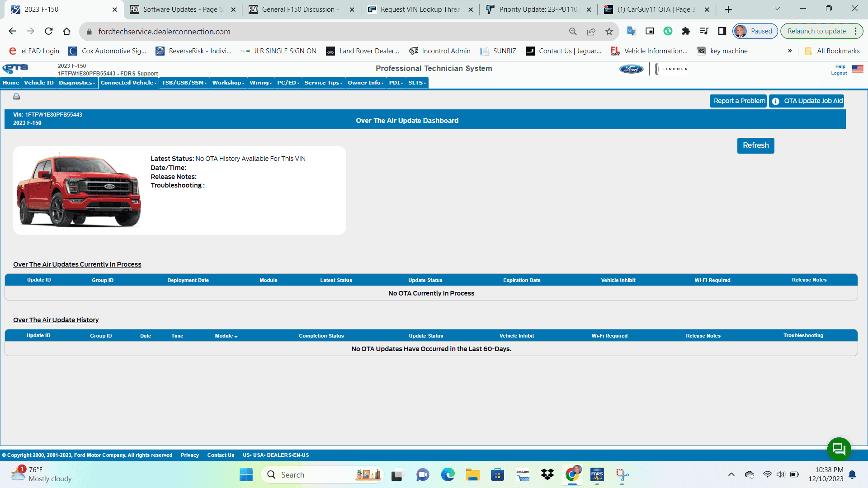Open the Google Translate extension icon

632,31
